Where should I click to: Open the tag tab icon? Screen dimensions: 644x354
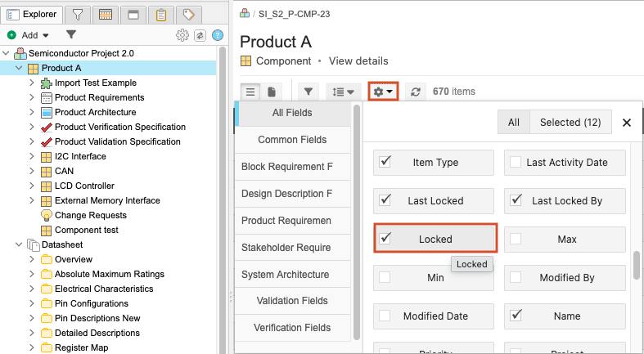coord(188,16)
